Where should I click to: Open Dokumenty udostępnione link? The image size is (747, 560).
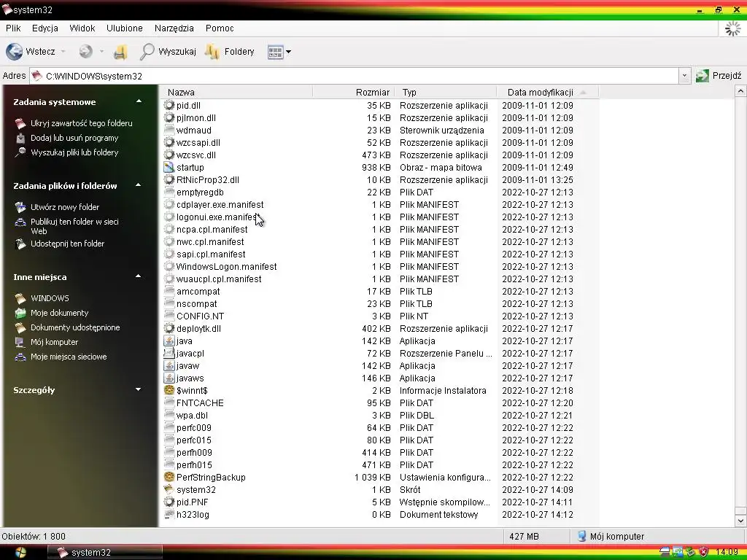coord(75,327)
